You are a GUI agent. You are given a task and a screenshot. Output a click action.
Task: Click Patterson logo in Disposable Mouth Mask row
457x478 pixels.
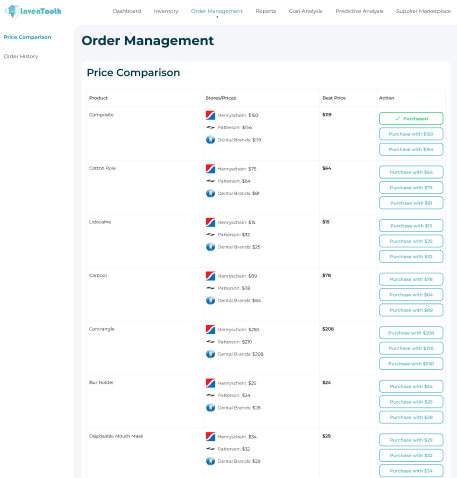point(210,449)
